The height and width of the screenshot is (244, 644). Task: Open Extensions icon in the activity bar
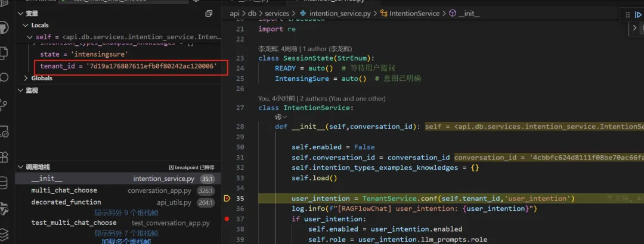click(x=4, y=157)
